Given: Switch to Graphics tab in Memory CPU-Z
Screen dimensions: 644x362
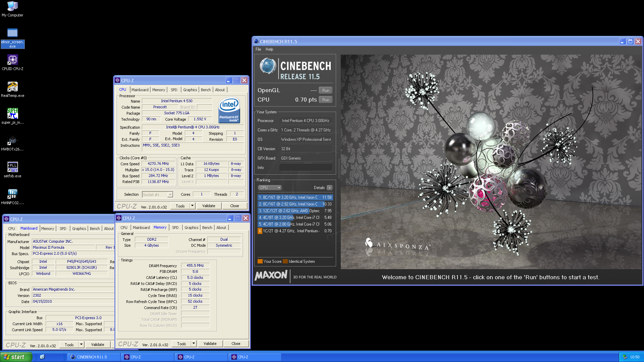Looking at the screenshot, I should tap(191, 228).
